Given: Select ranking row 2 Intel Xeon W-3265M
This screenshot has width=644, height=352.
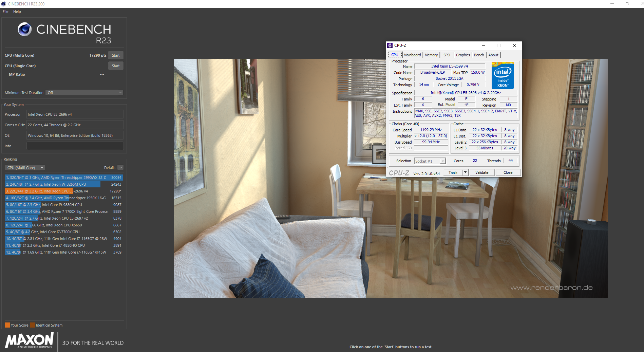Looking at the screenshot, I should pyautogui.click(x=64, y=184).
